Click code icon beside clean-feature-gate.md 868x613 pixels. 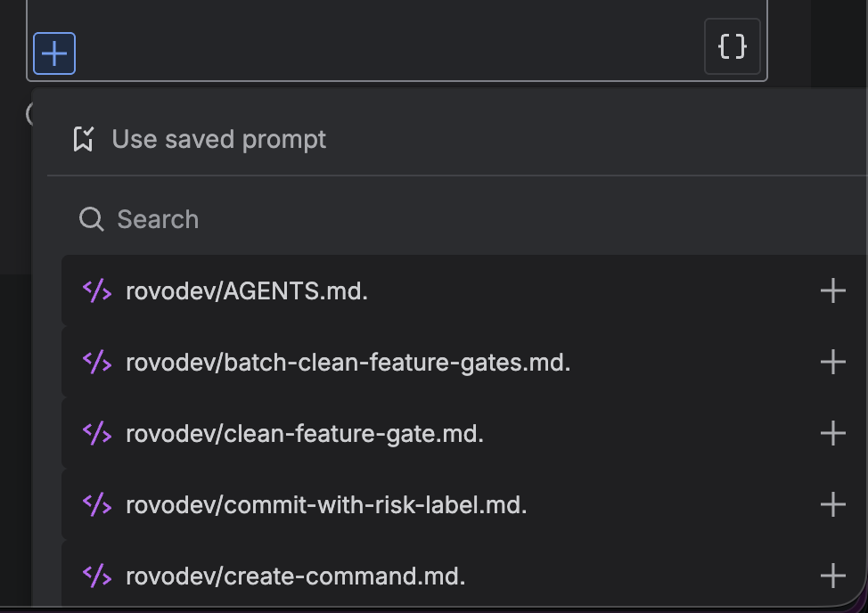click(x=96, y=433)
